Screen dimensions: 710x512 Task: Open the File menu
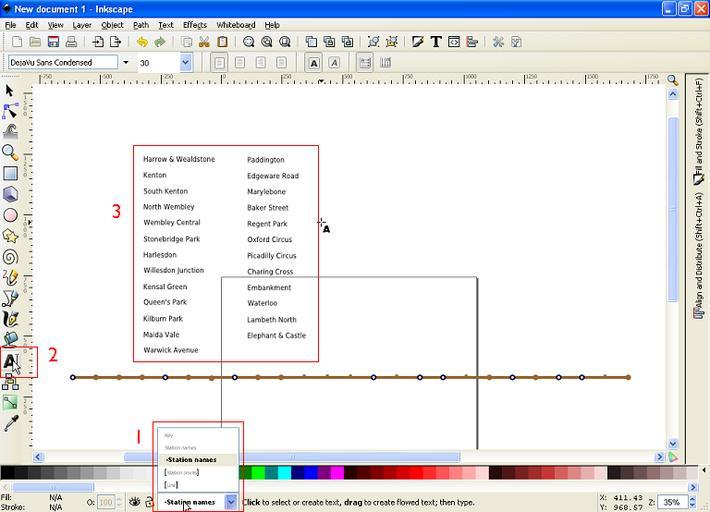(10, 25)
